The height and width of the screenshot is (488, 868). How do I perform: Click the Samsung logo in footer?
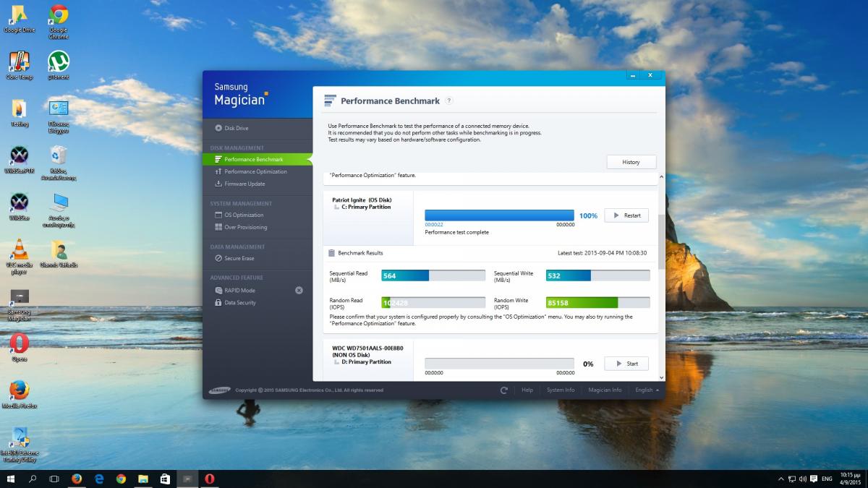[x=220, y=390]
